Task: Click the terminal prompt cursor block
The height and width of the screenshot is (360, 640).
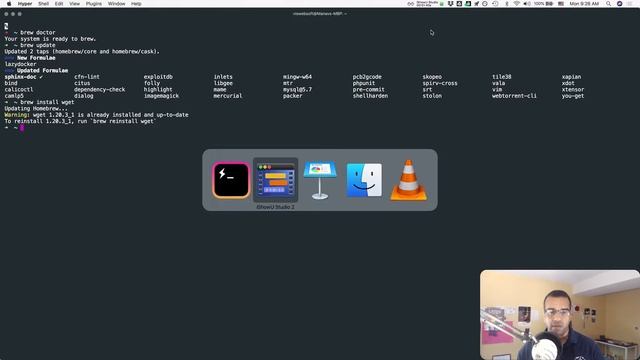Action: (22, 128)
